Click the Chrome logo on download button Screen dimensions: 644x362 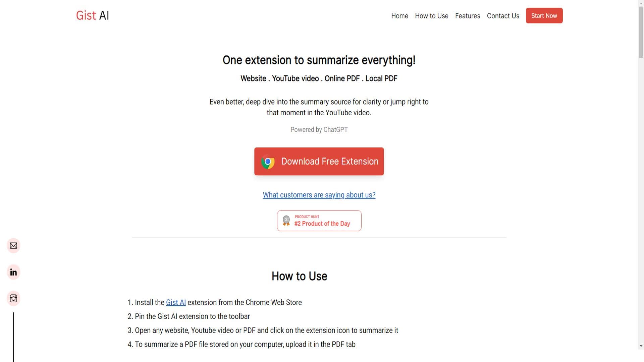pos(268,162)
